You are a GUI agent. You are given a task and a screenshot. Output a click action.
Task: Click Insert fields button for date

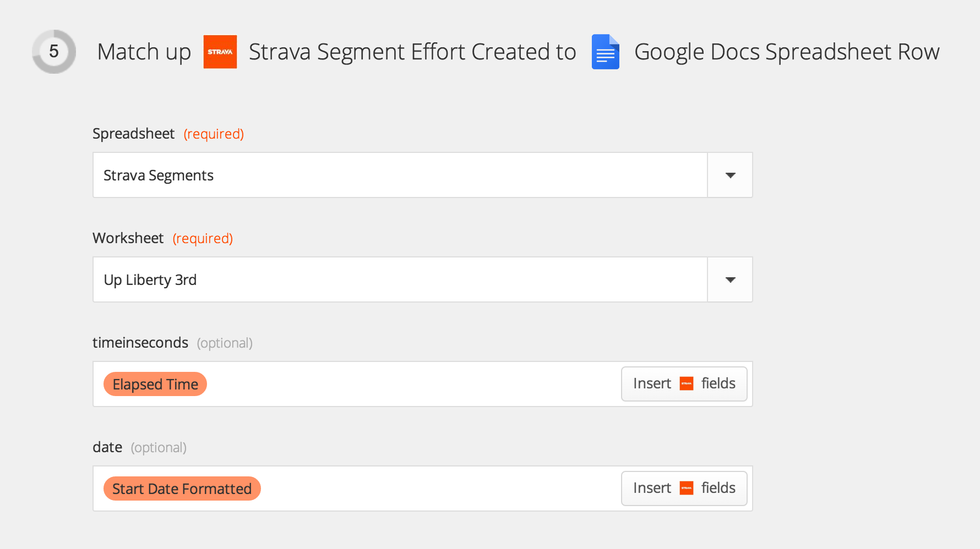click(x=684, y=488)
